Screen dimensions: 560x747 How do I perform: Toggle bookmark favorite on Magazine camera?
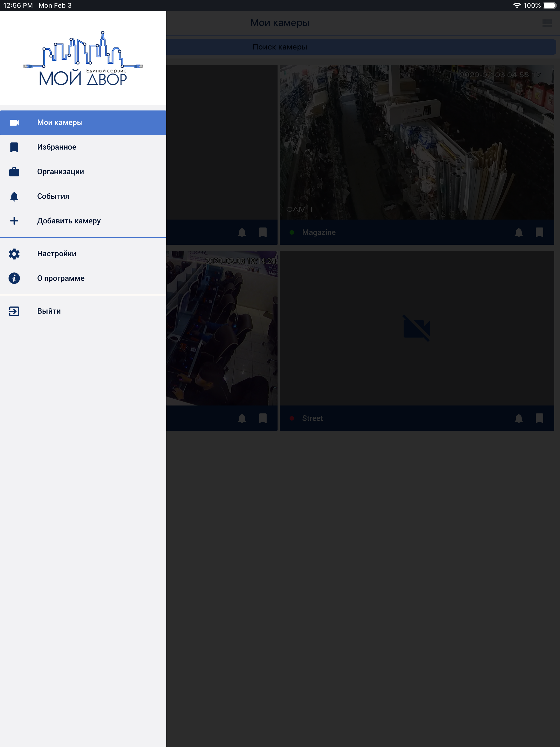point(539,232)
